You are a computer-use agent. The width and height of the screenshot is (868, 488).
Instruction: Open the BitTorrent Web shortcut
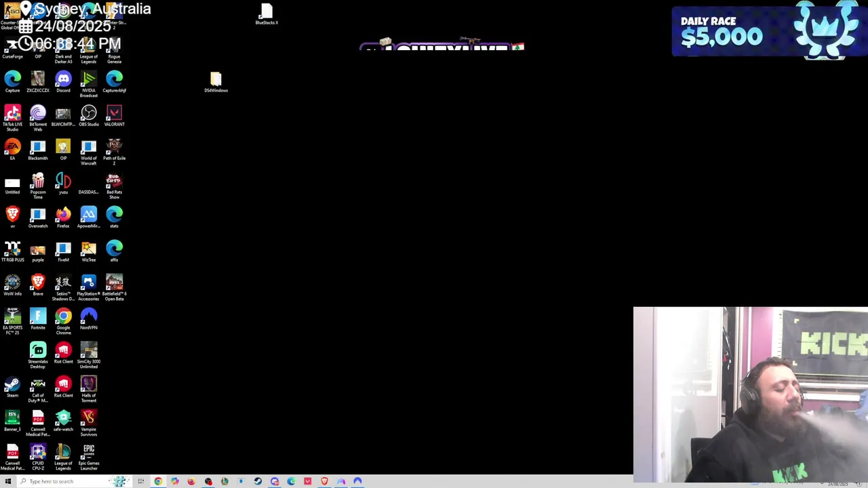38,117
